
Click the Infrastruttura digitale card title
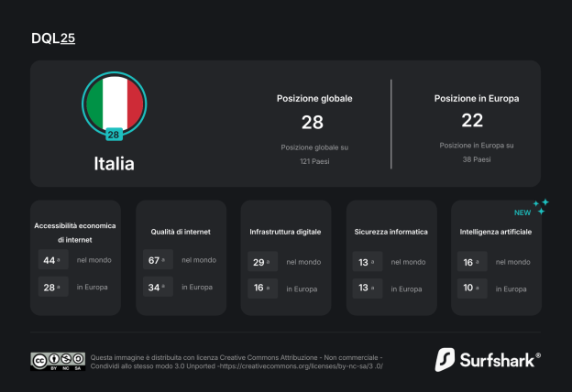(x=285, y=232)
